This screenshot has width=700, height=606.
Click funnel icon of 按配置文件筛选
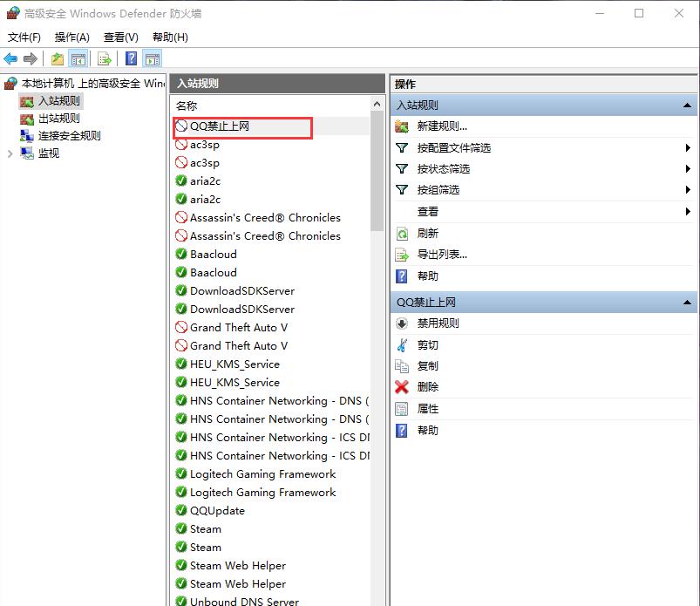pos(402,148)
